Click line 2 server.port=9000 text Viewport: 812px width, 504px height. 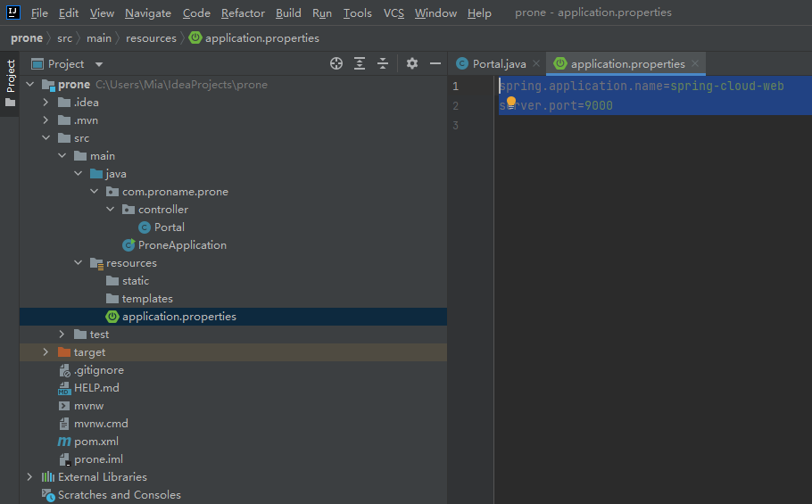556,105
